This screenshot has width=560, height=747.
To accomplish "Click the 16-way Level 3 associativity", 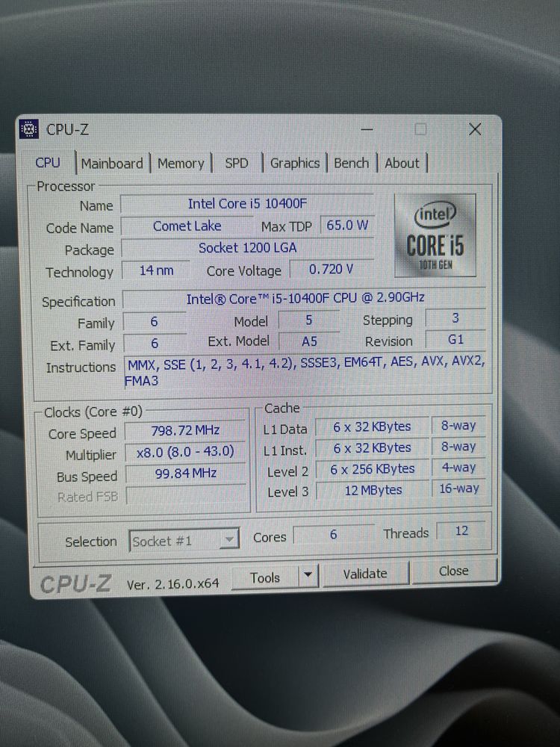I will point(458,489).
